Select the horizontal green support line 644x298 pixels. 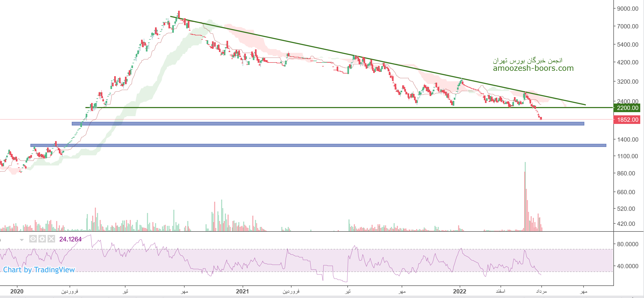point(269,108)
